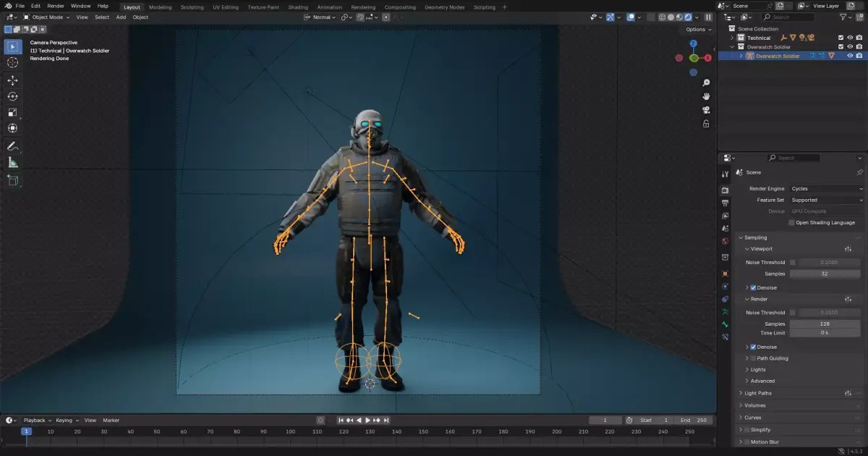The height and width of the screenshot is (456, 868).
Task: Toggle the Viewport Noise Threshold checkbox
Action: 792,263
